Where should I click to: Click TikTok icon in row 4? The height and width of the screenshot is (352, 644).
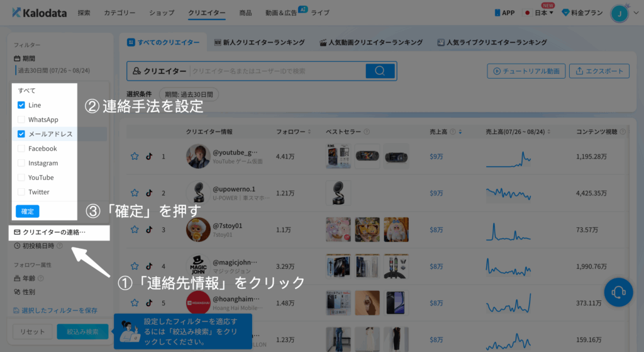(149, 266)
